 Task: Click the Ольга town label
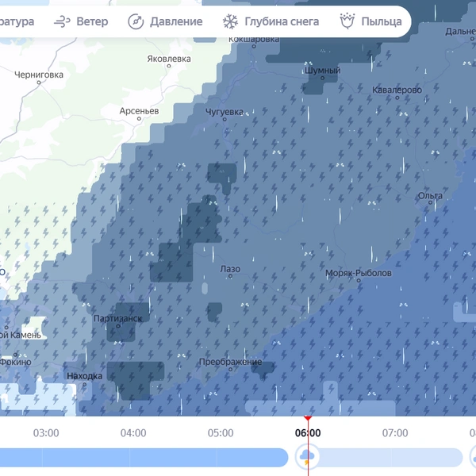click(x=430, y=196)
